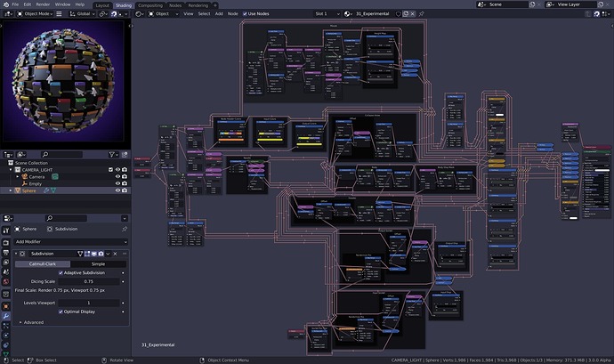Screen dimensions: 614x364
Task: Open the node editor Node menu
Action: pos(232,13)
